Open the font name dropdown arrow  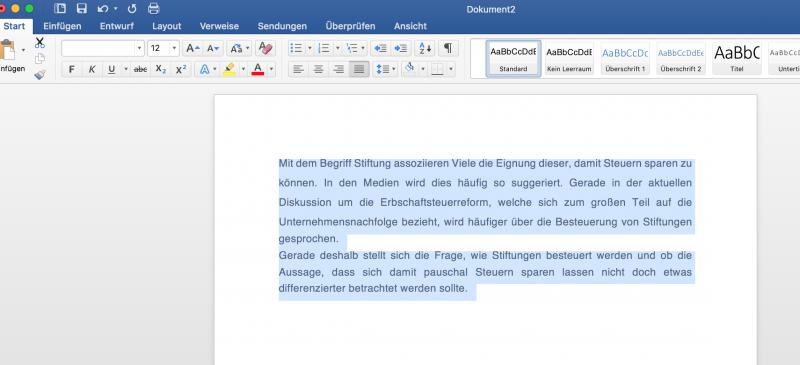139,48
